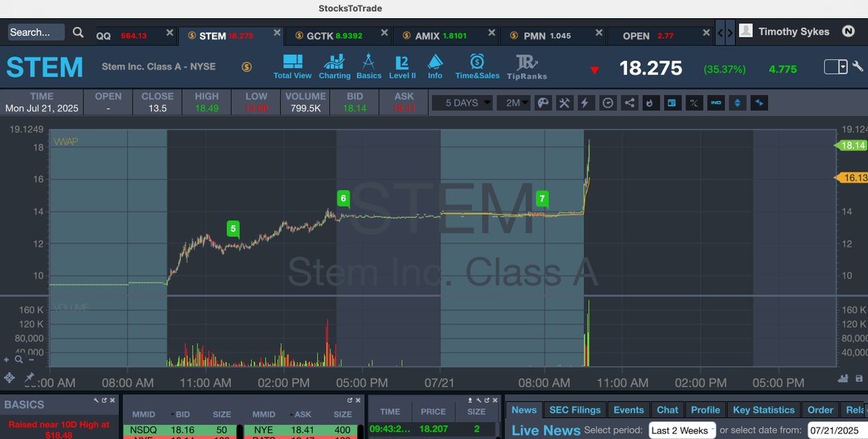
Task: Open the layout selector dropdown near wrench
Action: point(836,67)
